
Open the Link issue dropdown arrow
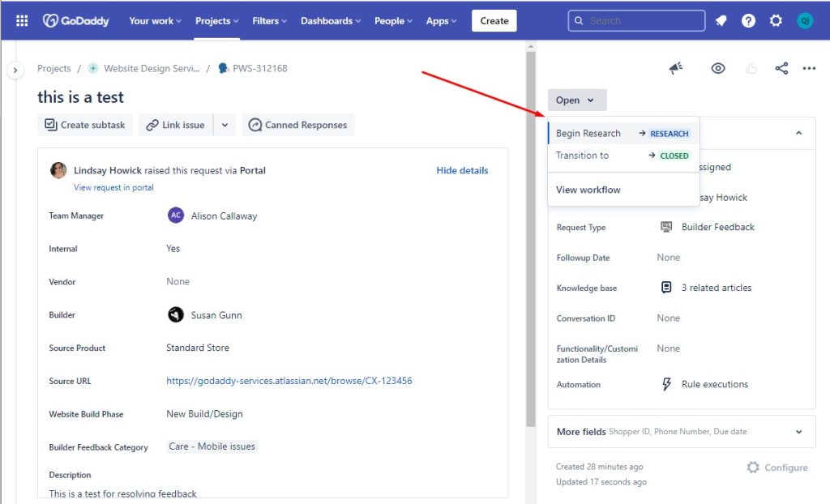point(225,125)
